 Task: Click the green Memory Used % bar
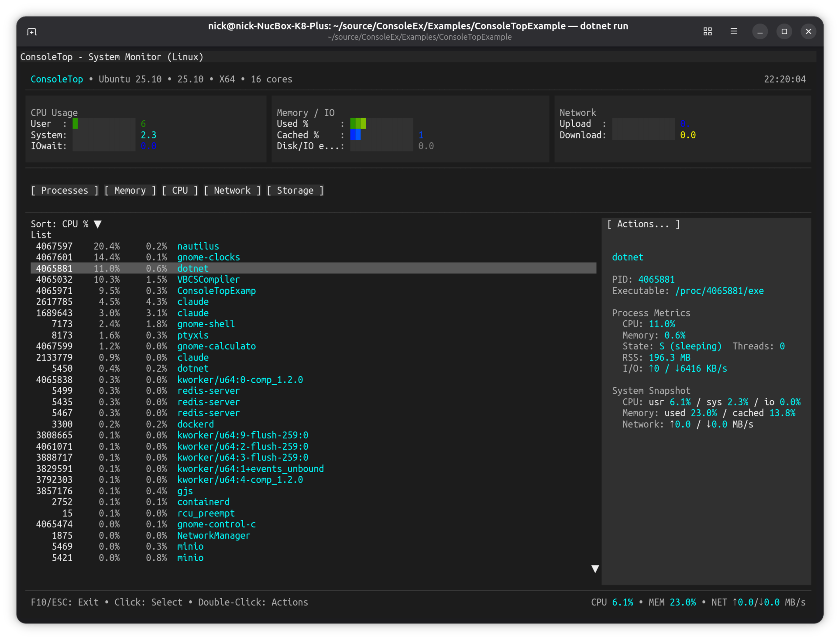pos(358,123)
